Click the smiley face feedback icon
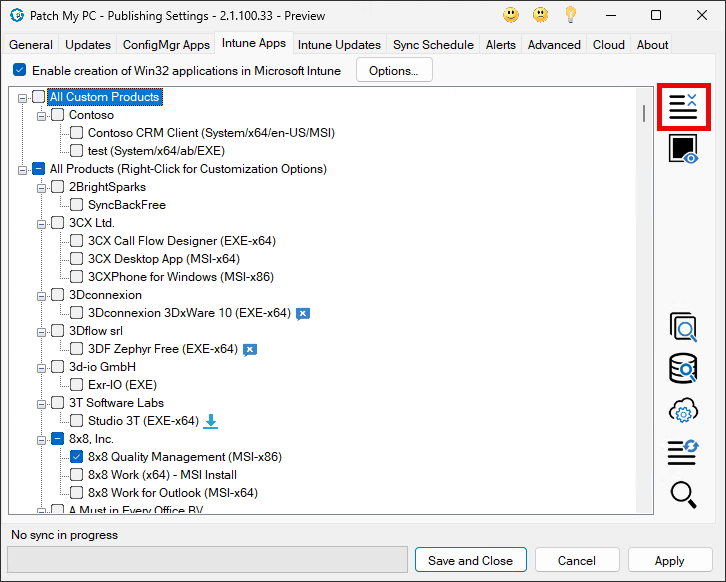The height and width of the screenshot is (582, 726). point(511,15)
